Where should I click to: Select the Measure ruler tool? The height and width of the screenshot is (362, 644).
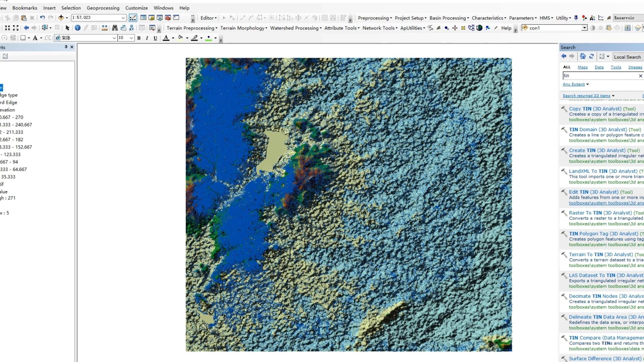pyautogui.click(x=105, y=28)
